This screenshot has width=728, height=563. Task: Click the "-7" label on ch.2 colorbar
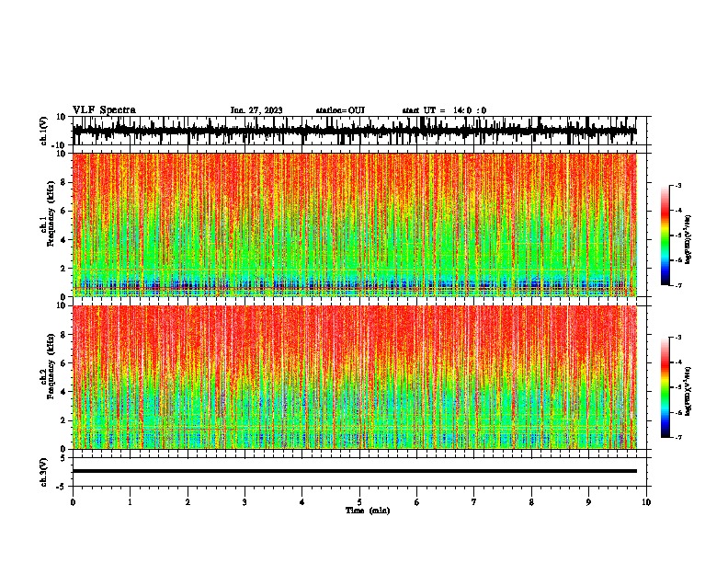678,438
